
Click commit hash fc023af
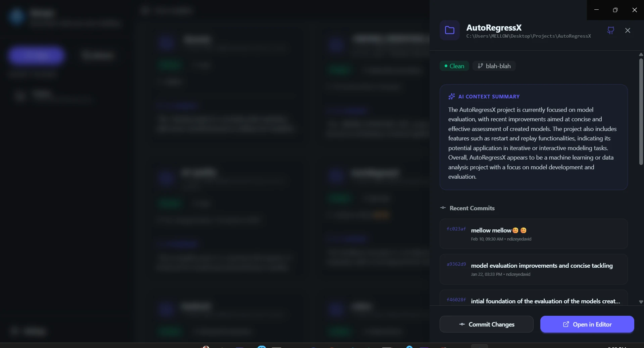[456, 229]
